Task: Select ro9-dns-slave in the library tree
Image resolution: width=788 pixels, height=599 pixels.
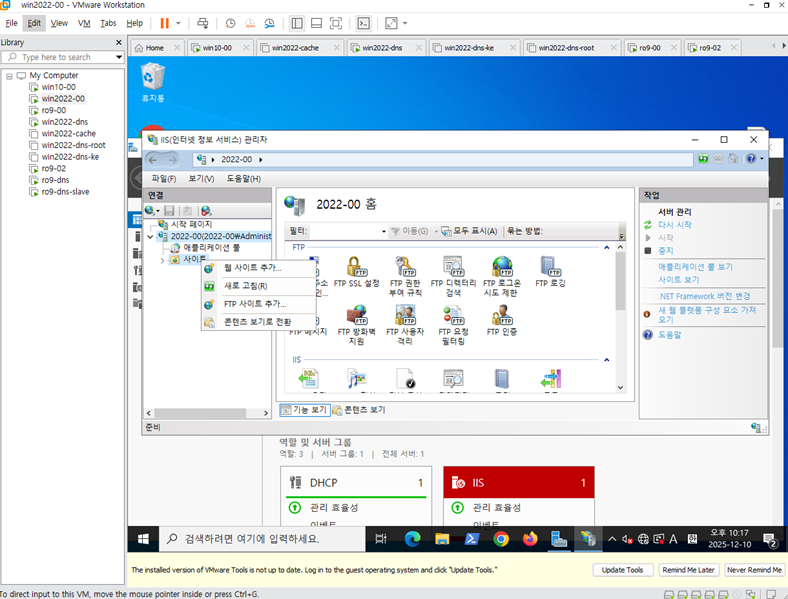Action: click(x=65, y=192)
